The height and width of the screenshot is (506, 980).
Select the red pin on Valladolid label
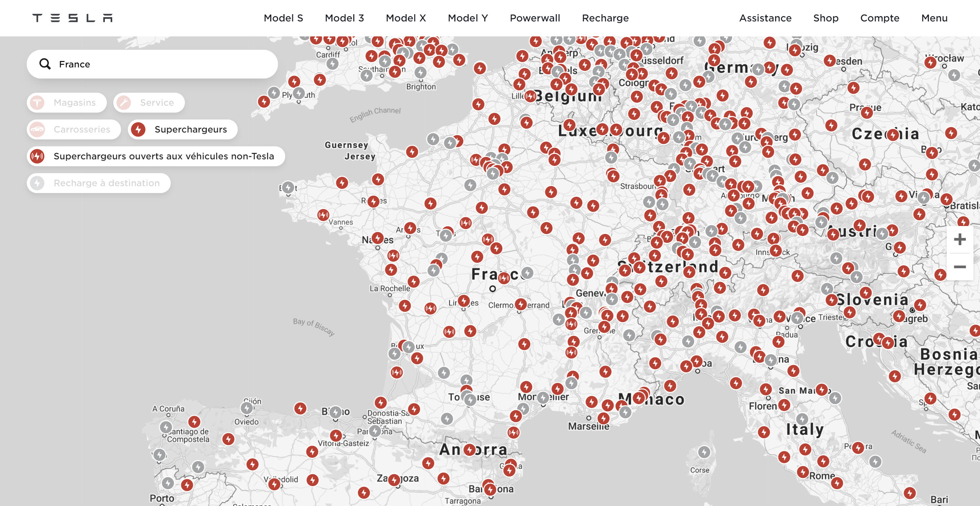(x=274, y=484)
